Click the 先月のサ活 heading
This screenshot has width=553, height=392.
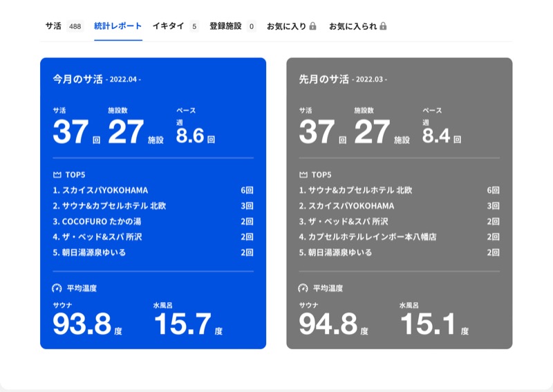pyautogui.click(x=324, y=79)
